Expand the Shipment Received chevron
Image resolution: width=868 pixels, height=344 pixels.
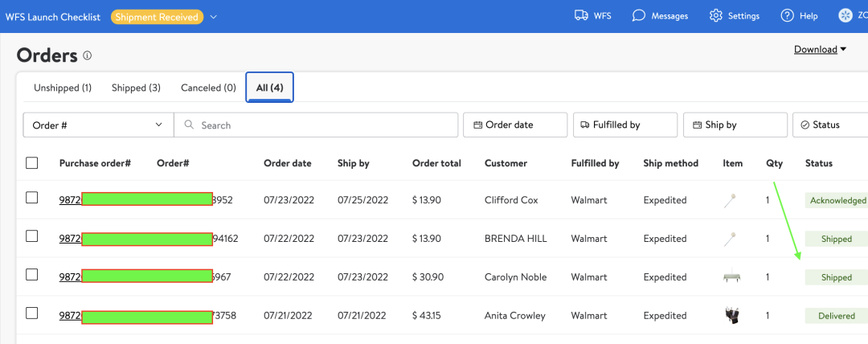[x=214, y=17]
